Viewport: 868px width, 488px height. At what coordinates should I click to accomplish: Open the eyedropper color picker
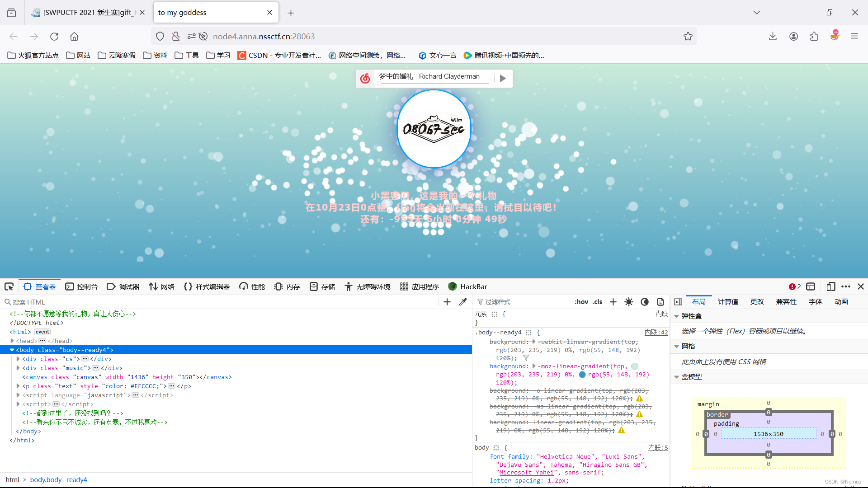point(463,301)
